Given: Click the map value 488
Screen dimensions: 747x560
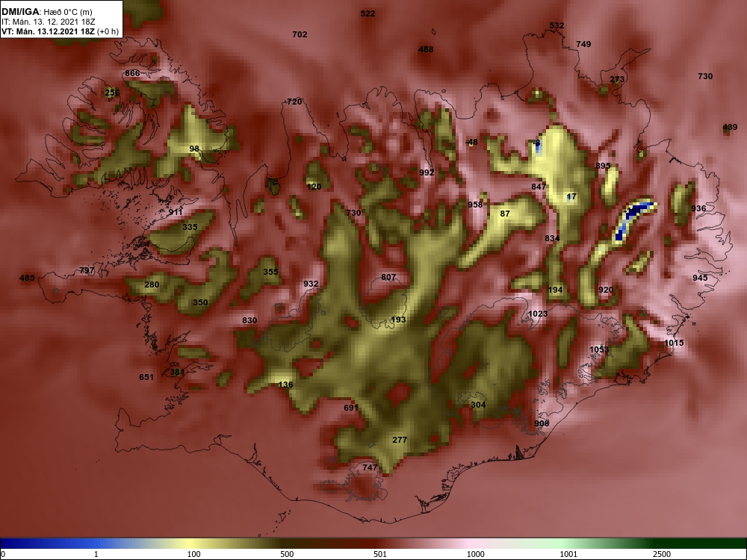Looking at the screenshot, I should 426,49.
